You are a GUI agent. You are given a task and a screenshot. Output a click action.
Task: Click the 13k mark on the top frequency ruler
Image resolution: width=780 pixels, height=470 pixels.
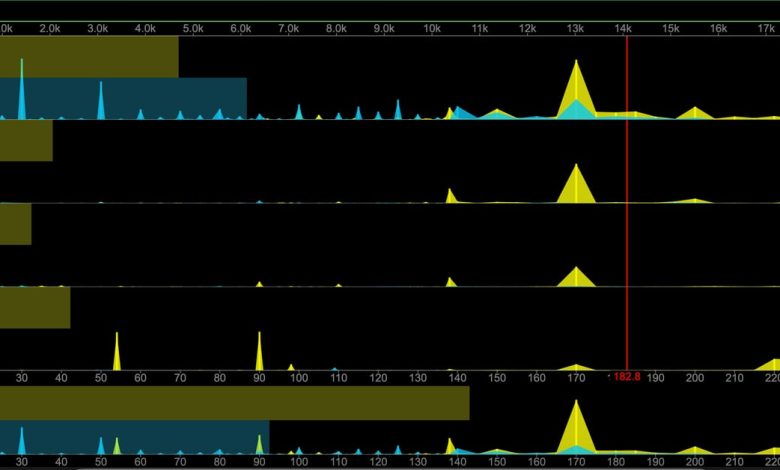point(575,30)
